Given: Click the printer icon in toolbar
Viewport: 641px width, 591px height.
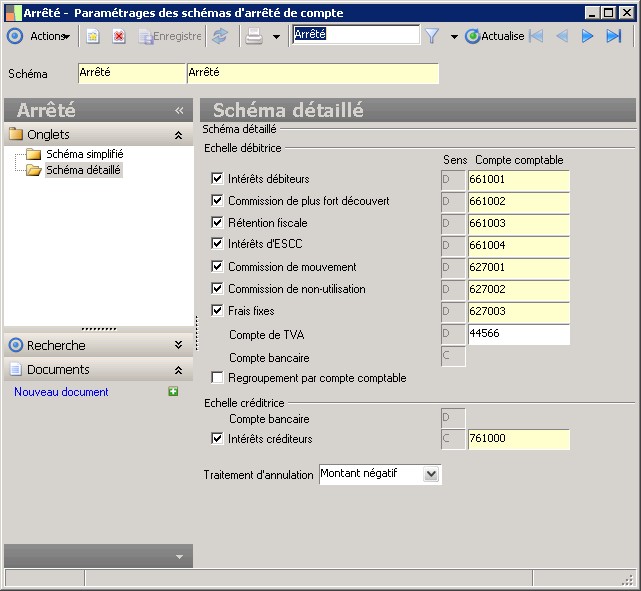Looking at the screenshot, I should 254,36.
